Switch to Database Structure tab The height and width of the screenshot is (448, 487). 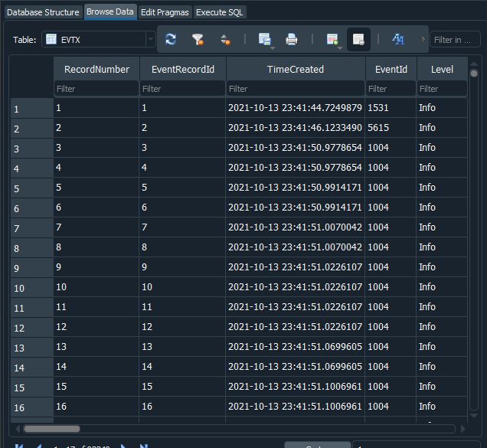(x=43, y=12)
